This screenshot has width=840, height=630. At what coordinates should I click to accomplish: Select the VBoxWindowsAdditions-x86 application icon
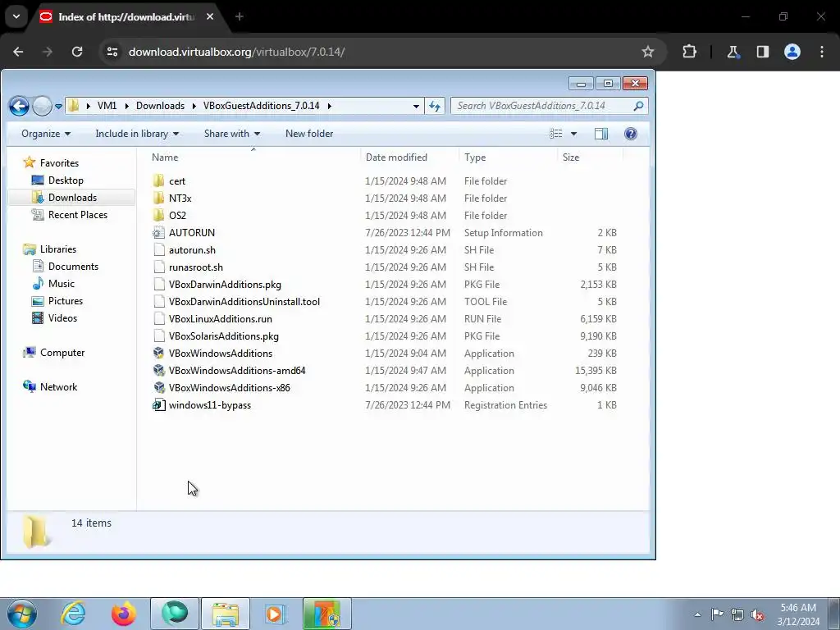158,387
